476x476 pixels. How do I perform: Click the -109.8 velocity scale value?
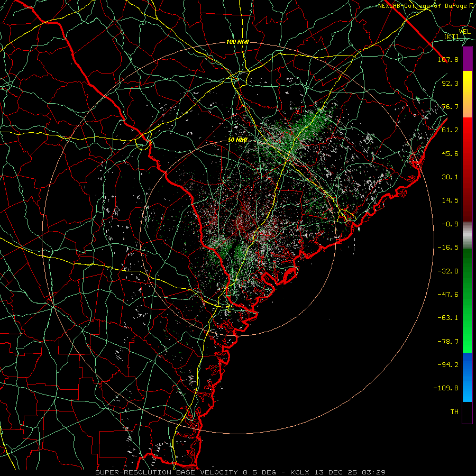446,388
